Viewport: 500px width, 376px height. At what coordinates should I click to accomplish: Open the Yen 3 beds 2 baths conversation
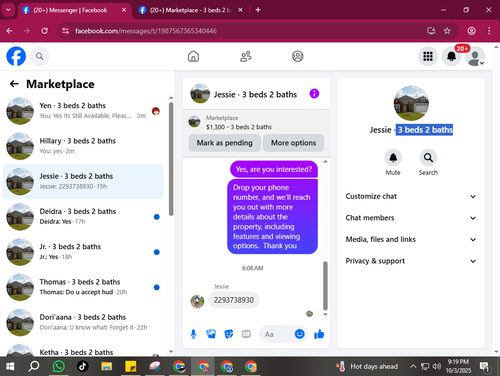(83, 111)
